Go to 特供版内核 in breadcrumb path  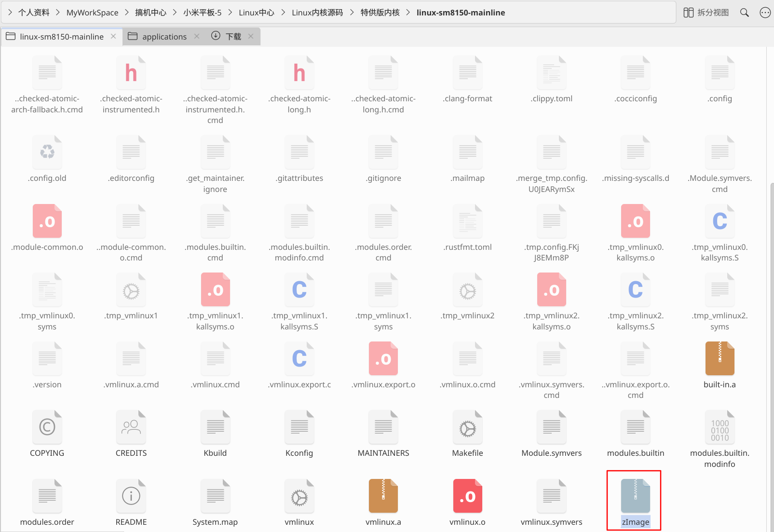[380, 13]
